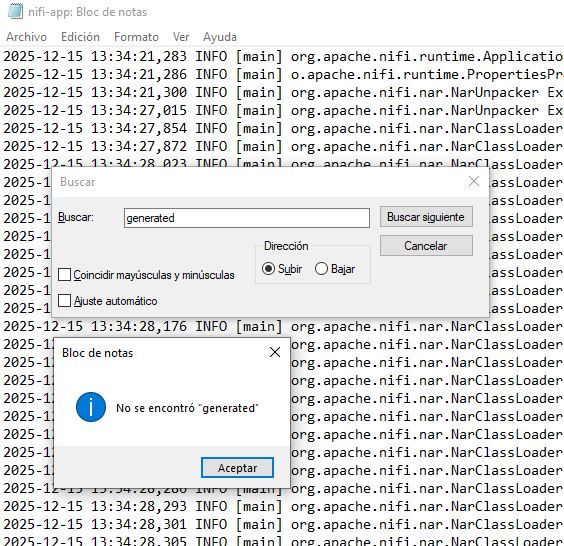Close the Bloc de notas message box
564x546 pixels.
(275, 352)
